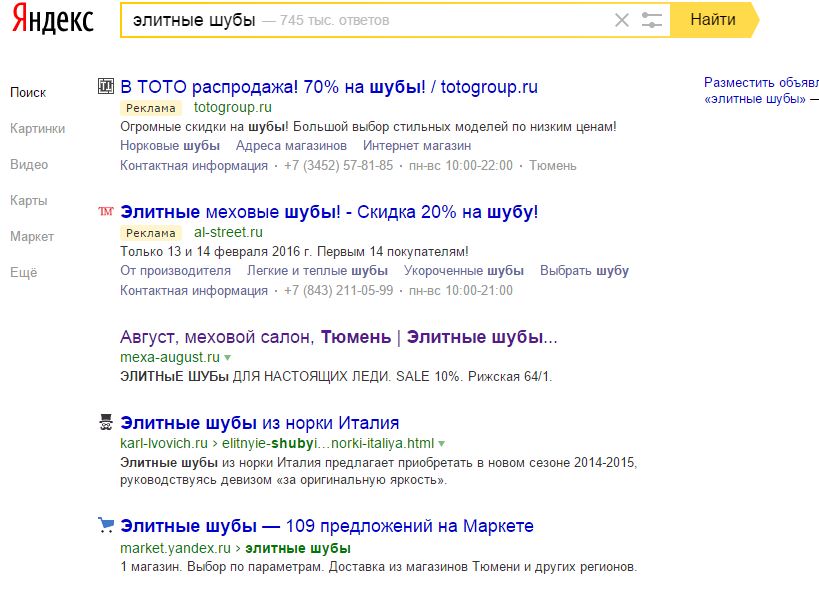
Task: Open the Норковые шубы sitelink
Action: [170, 146]
